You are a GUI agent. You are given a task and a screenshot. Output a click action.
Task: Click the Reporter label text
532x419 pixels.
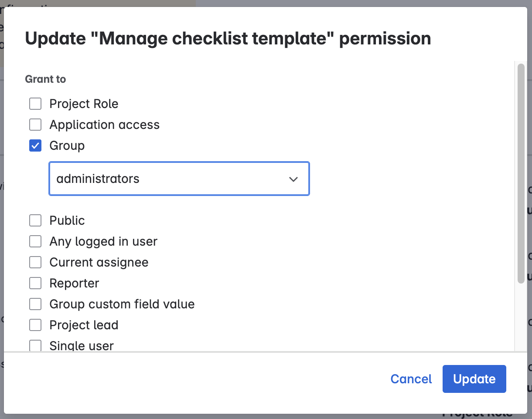click(74, 283)
